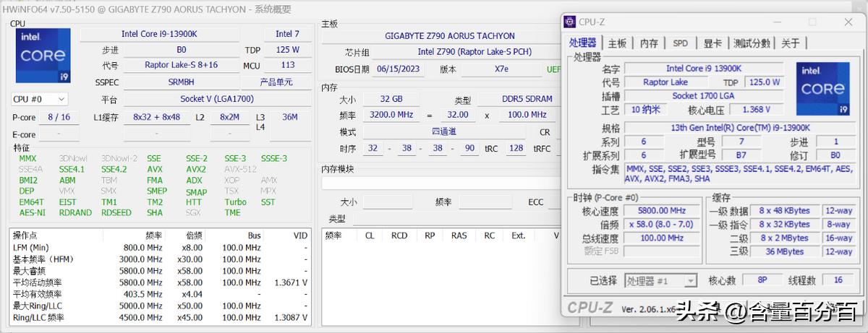Open the 关于 tab in CPU-Z
The height and width of the screenshot is (333, 868).
tap(791, 43)
